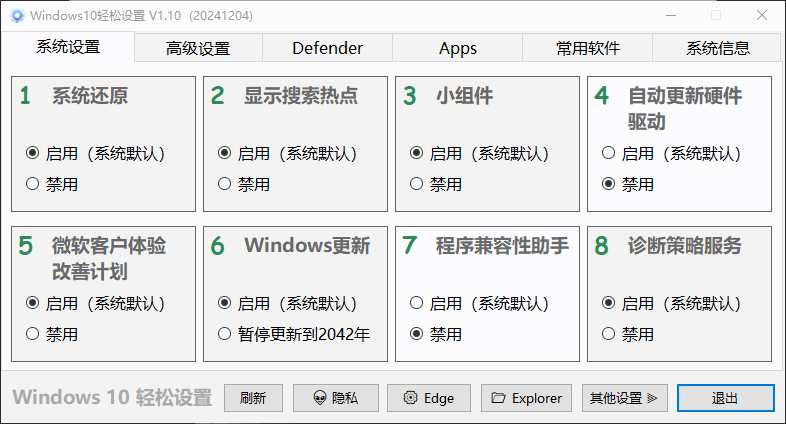
Task: Click the alien icon on the 隐私 button
Action: click(x=320, y=398)
